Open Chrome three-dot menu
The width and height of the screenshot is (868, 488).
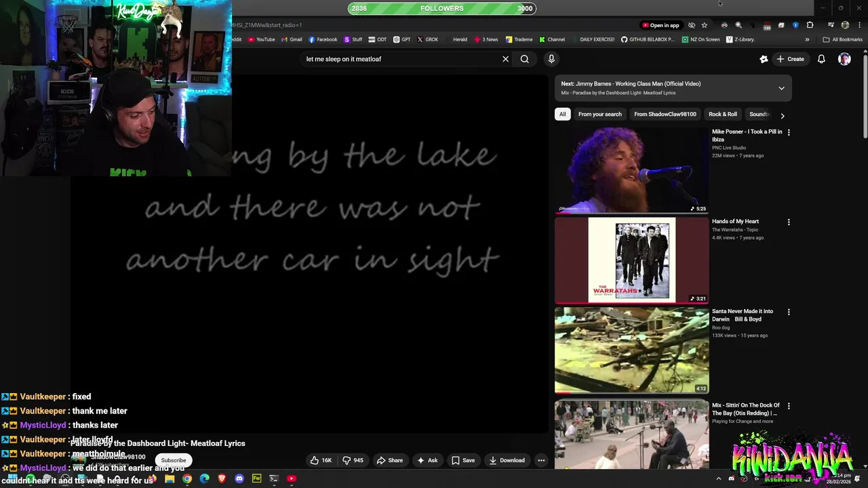click(x=859, y=25)
